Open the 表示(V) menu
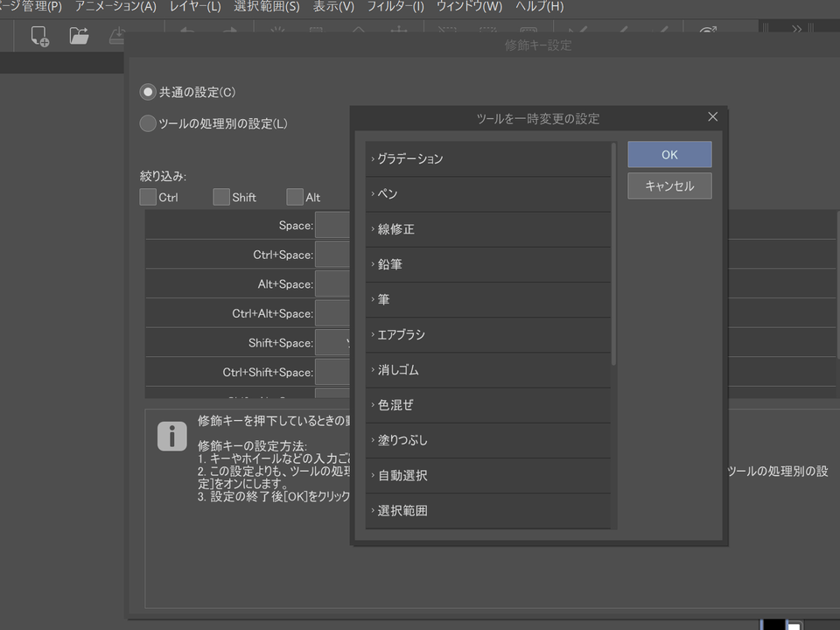The image size is (840, 630). 333,6
